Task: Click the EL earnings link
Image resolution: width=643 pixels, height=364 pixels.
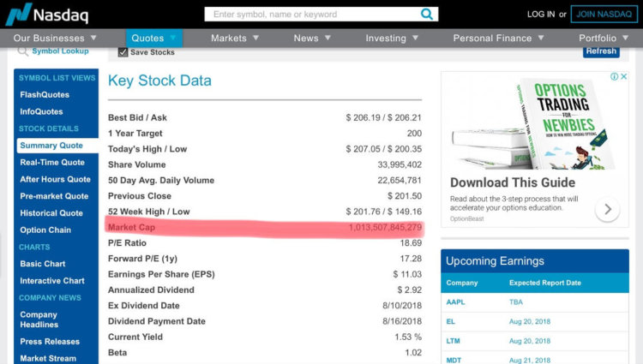Action: [x=451, y=321]
